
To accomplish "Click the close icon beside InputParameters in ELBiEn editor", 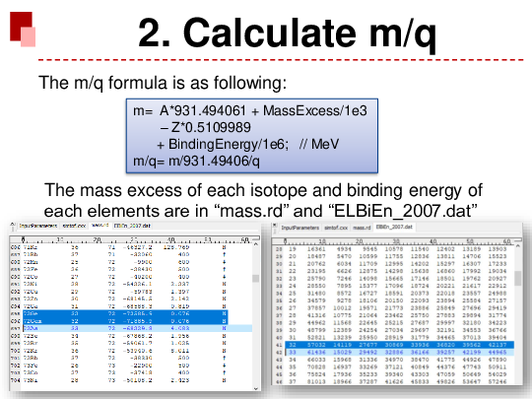I will click(x=275, y=226).
